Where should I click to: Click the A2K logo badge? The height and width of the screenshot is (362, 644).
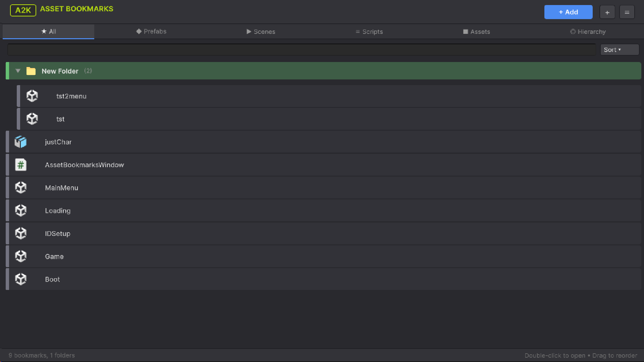(23, 10)
